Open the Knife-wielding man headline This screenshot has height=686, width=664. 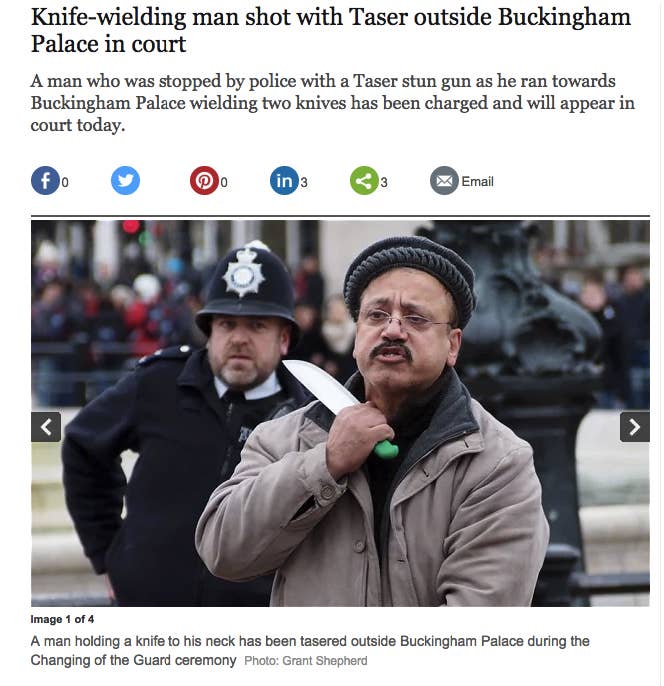(x=331, y=30)
